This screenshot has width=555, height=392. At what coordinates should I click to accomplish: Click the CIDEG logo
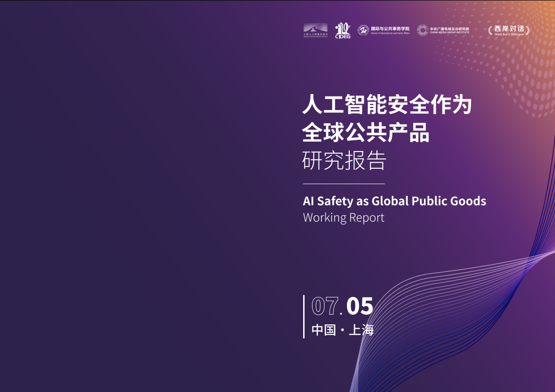(343, 31)
